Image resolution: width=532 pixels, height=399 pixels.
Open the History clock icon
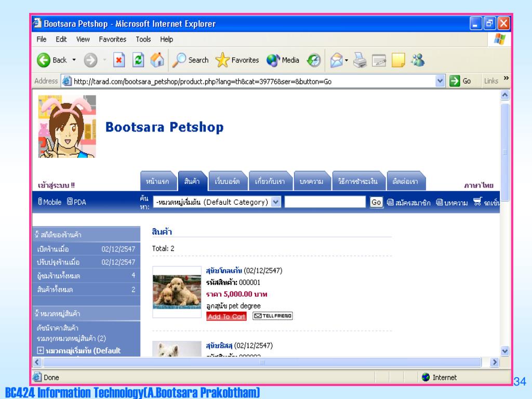[x=313, y=60]
